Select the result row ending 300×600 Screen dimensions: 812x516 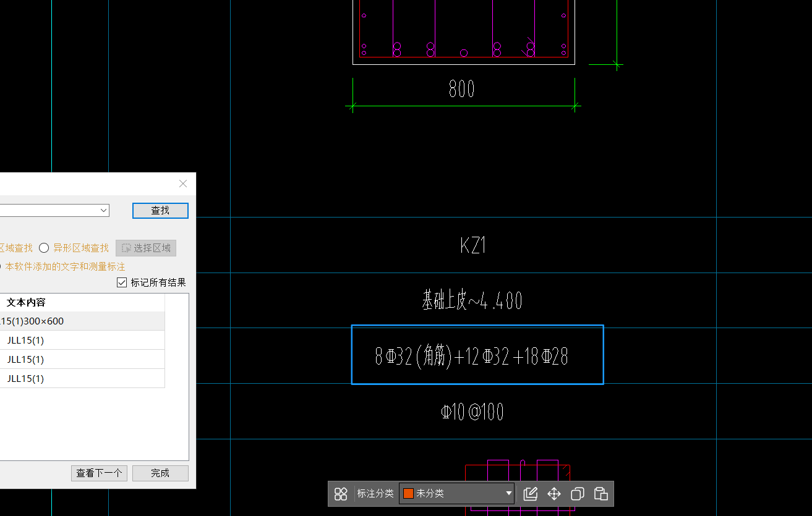[82, 321]
